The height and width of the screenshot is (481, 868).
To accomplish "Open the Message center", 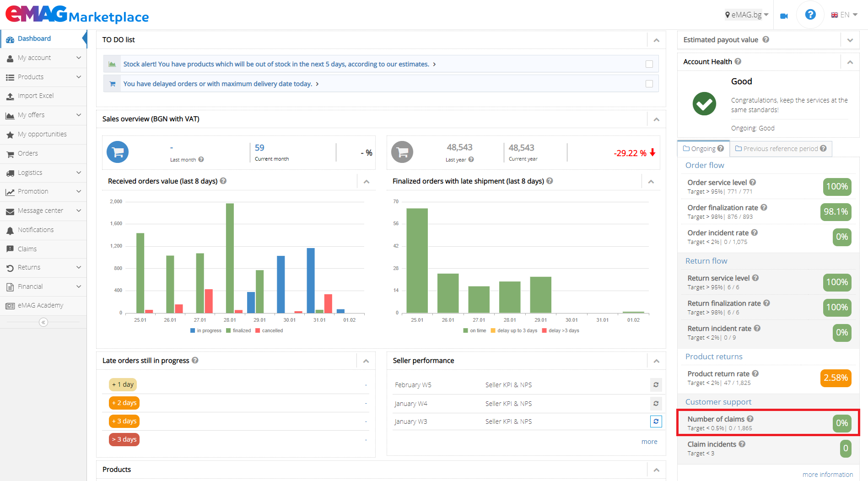I will point(40,211).
